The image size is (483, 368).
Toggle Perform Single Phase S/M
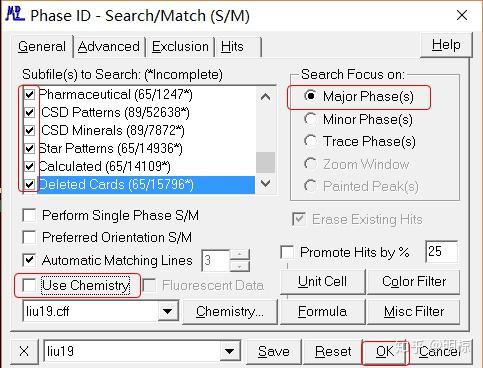tap(29, 215)
